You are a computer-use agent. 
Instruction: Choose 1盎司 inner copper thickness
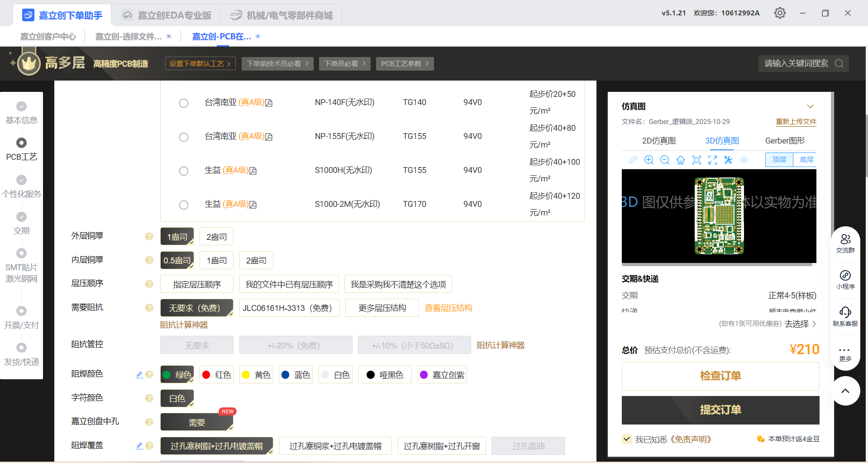(x=216, y=260)
